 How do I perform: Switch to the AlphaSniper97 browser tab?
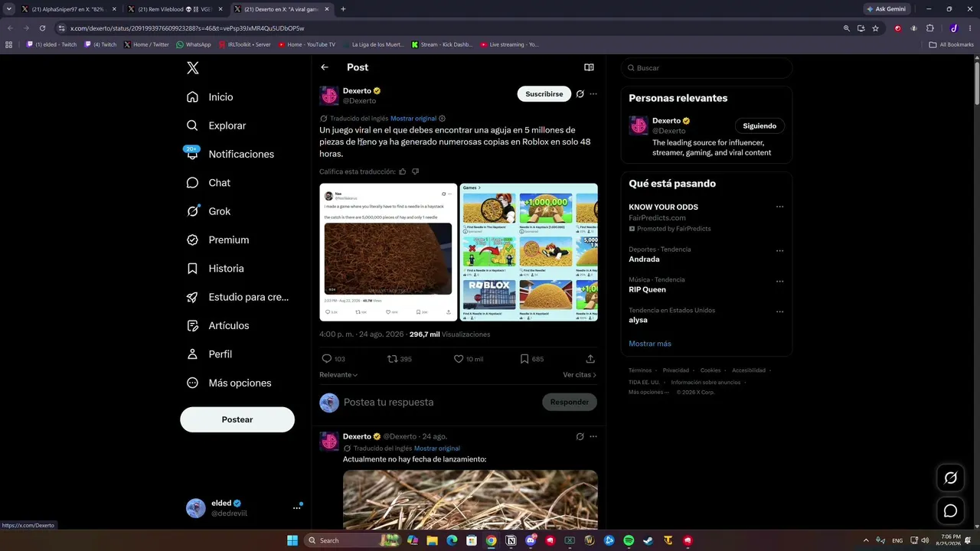click(x=68, y=9)
